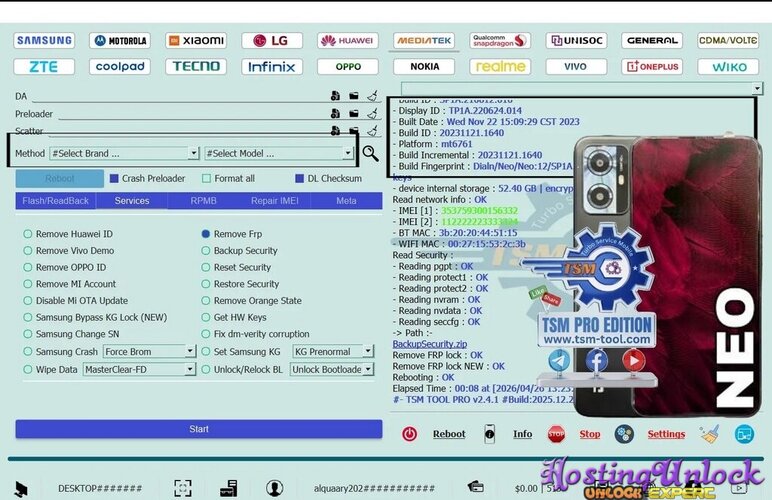Click the Settings text link

[666, 434]
